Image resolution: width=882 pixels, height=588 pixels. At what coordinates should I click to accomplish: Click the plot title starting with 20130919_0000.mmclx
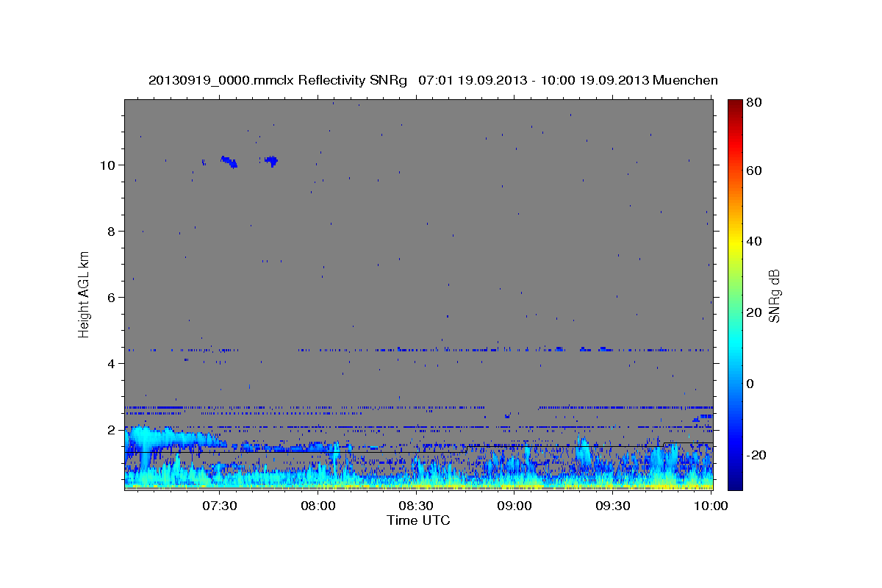(433, 80)
